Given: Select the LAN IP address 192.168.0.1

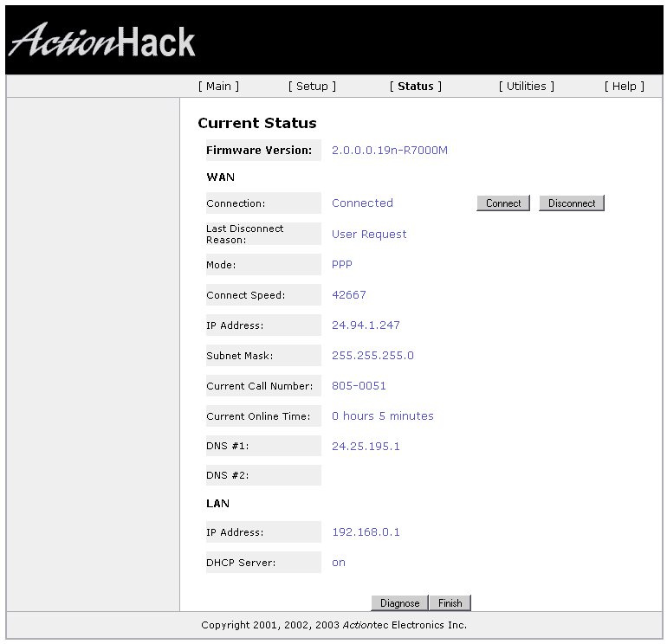Looking at the screenshot, I should 366,532.
